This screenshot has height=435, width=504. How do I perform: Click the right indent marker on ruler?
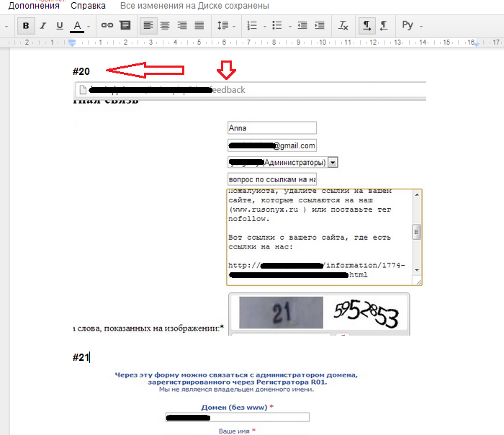(477, 44)
